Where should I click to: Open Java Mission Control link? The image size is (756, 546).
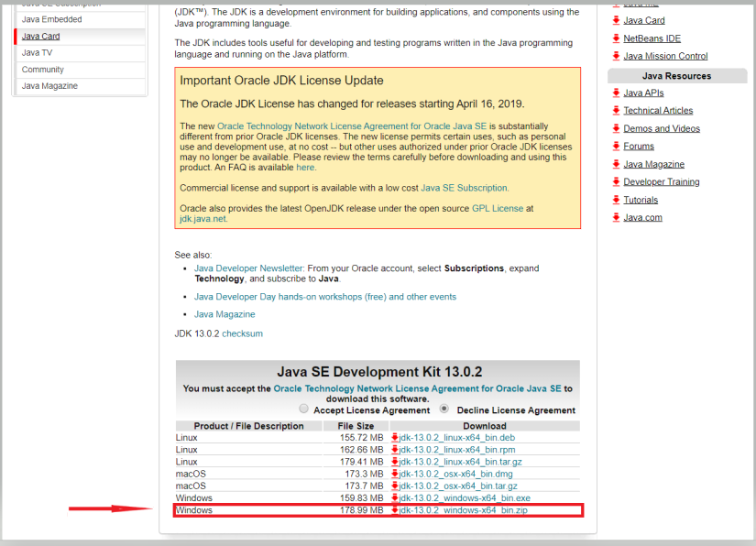click(x=665, y=56)
